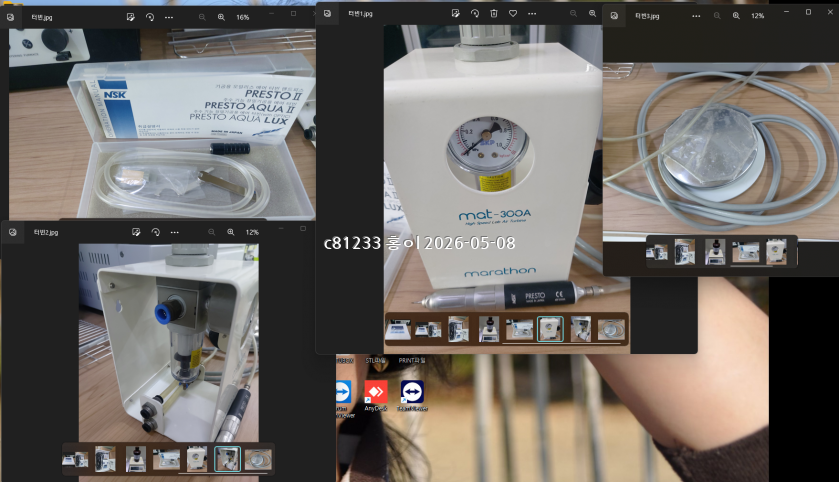The image size is (839, 482).
Task: Open NSK box thumbnail in 터빈2.jpg filmstrip
Action: (166, 460)
